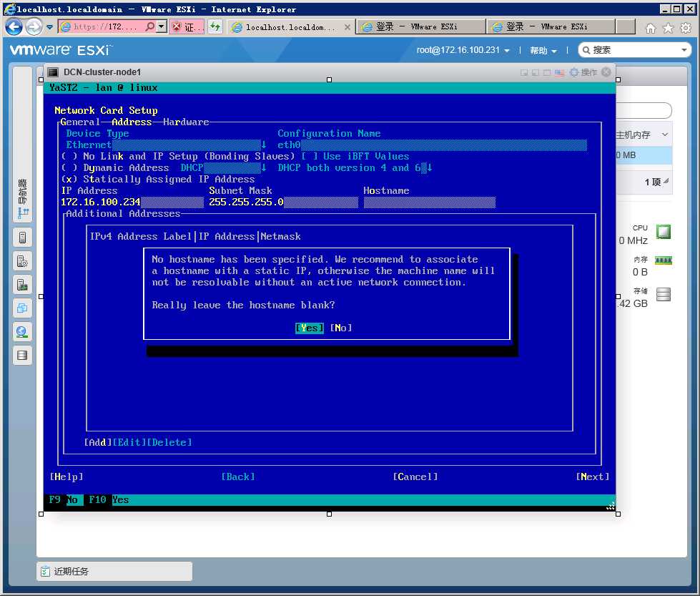
Task: Click the address bar search magnifier icon
Action: click(150, 26)
